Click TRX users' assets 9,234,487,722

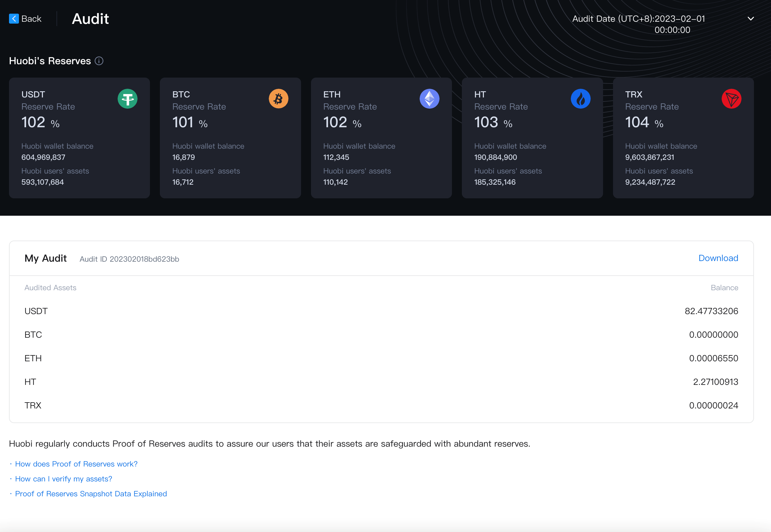coord(650,182)
